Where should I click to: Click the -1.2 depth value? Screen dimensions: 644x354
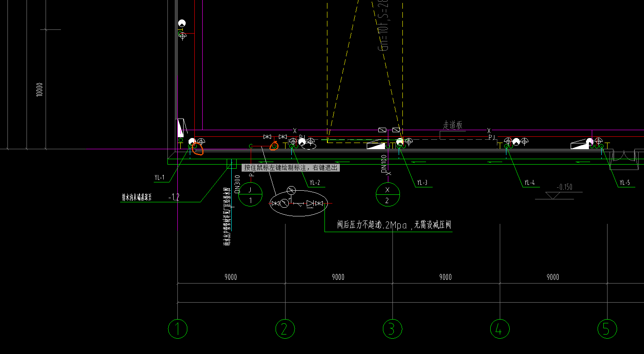point(174,197)
